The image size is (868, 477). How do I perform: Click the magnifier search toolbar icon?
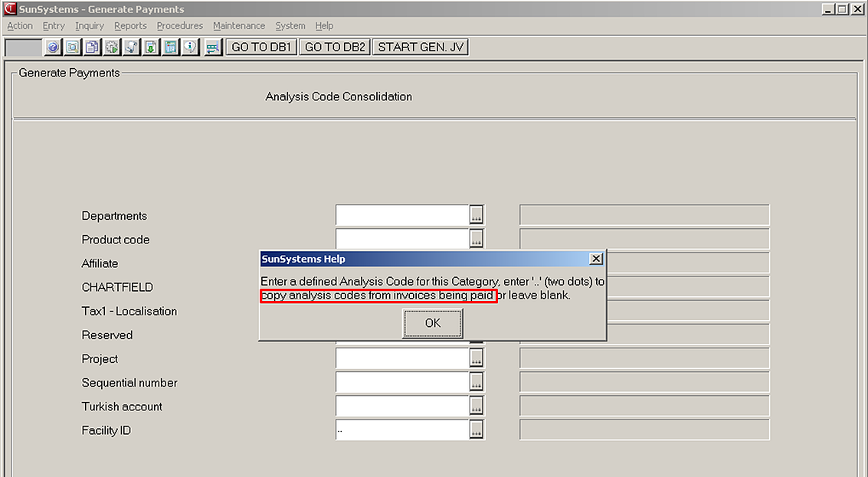(x=72, y=47)
